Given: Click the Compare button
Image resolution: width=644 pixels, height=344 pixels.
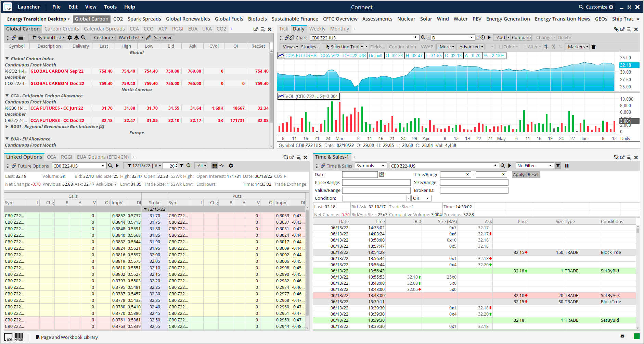Looking at the screenshot, I should pos(521,38).
